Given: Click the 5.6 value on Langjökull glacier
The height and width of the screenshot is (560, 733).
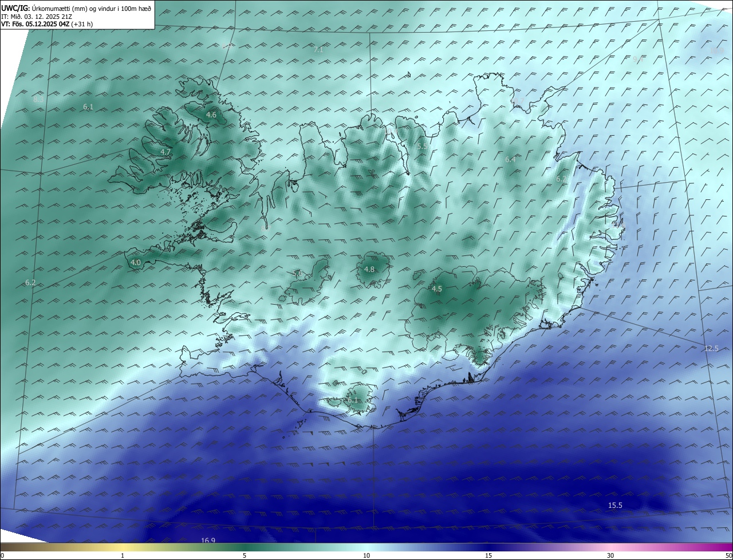Looking at the screenshot, I should coord(298,274).
